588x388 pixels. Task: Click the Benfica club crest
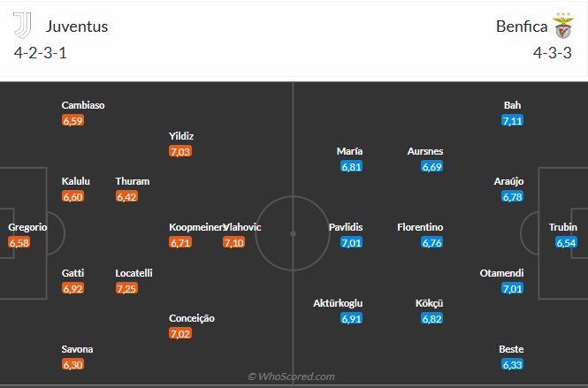(x=562, y=26)
